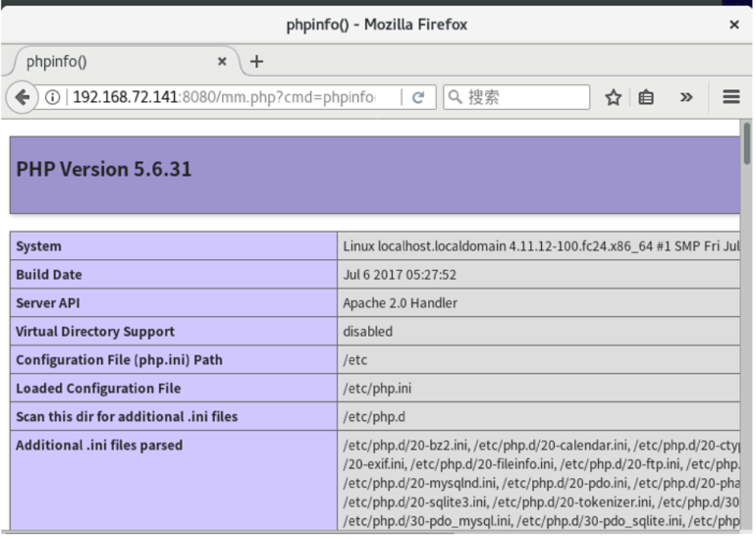This screenshot has width=756, height=539.
Task: Click the Linux localhost.localdomain system value
Action: [541, 246]
